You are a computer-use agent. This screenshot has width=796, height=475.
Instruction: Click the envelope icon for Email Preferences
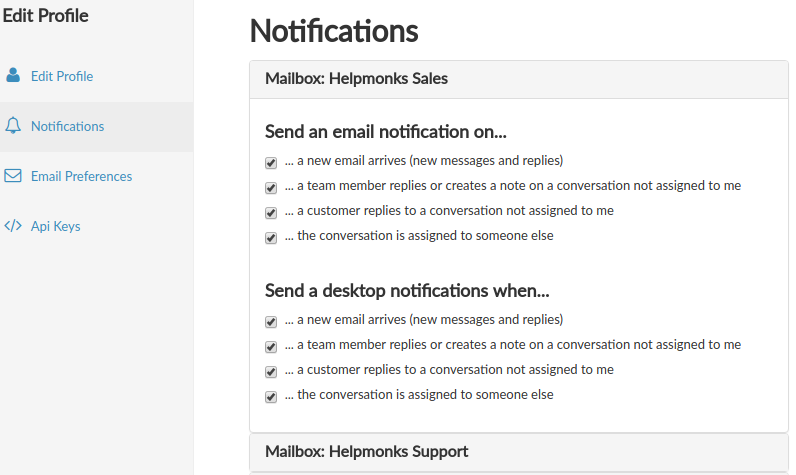13,176
